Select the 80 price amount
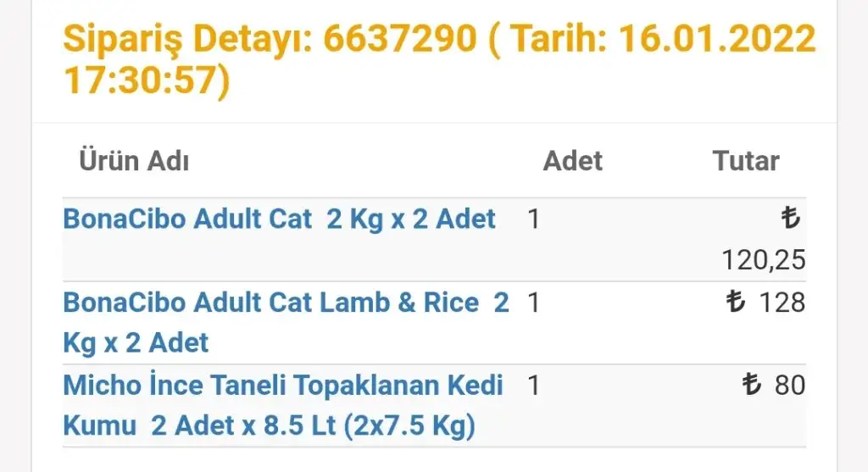Screen dimensions: 868x472 [x=790, y=385]
